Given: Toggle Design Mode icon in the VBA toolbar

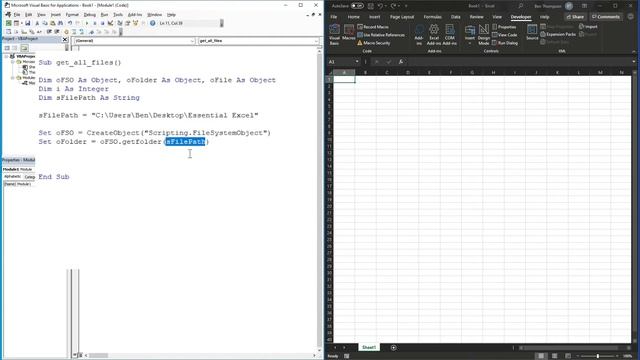Looking at the screenshot, I should (110, 23).
